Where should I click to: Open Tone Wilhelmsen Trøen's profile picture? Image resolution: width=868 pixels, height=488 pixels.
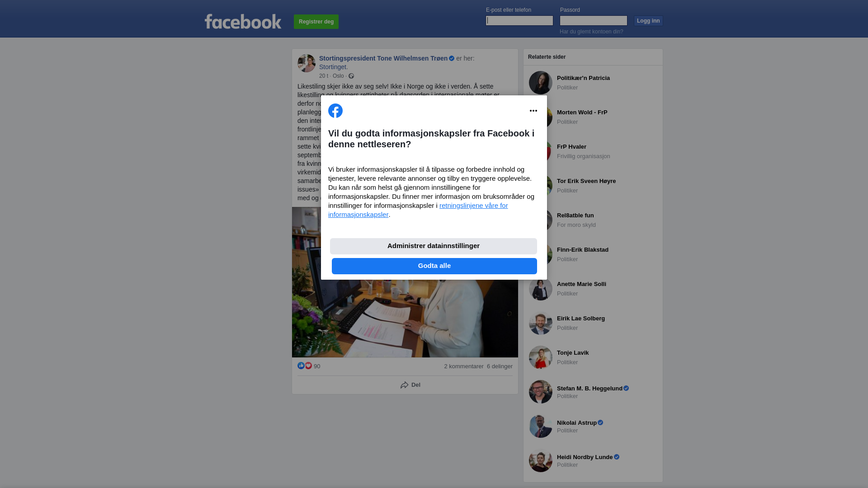[307, 63]
